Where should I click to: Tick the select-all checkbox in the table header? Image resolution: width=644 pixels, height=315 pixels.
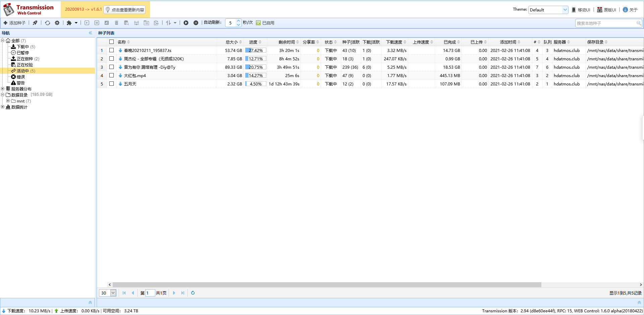[x=112, y=42]
